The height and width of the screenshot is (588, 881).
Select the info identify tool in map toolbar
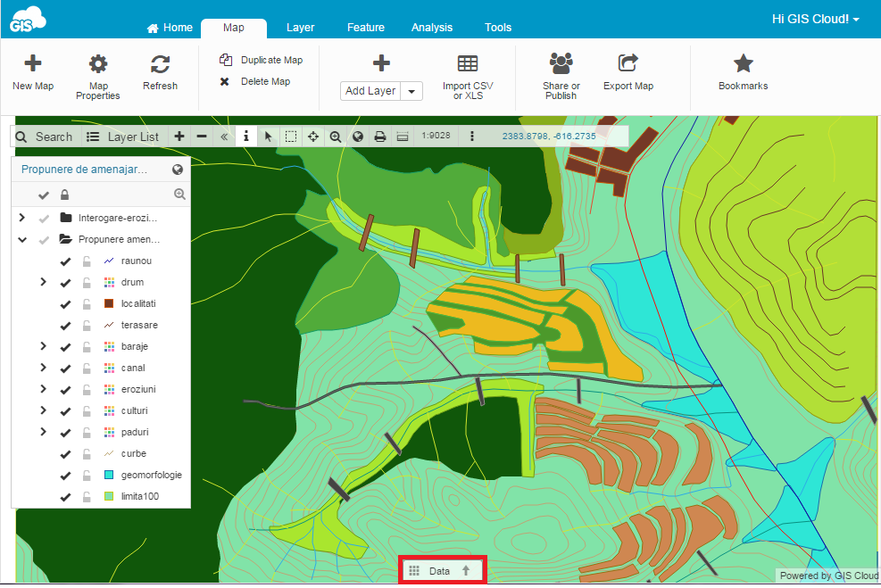tap(246, 137)
